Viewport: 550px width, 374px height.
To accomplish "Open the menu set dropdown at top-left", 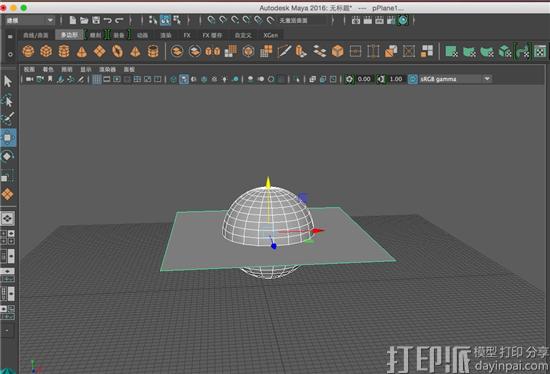I will pyautogui.click(x=30, y=20).
